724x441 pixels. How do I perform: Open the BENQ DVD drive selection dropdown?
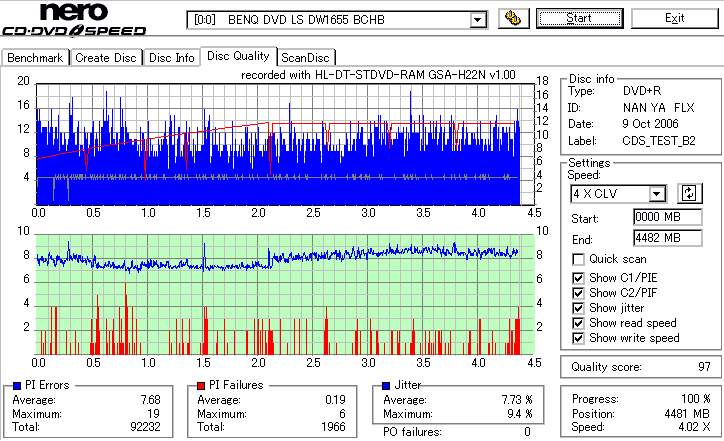click(x=478, y=20)
